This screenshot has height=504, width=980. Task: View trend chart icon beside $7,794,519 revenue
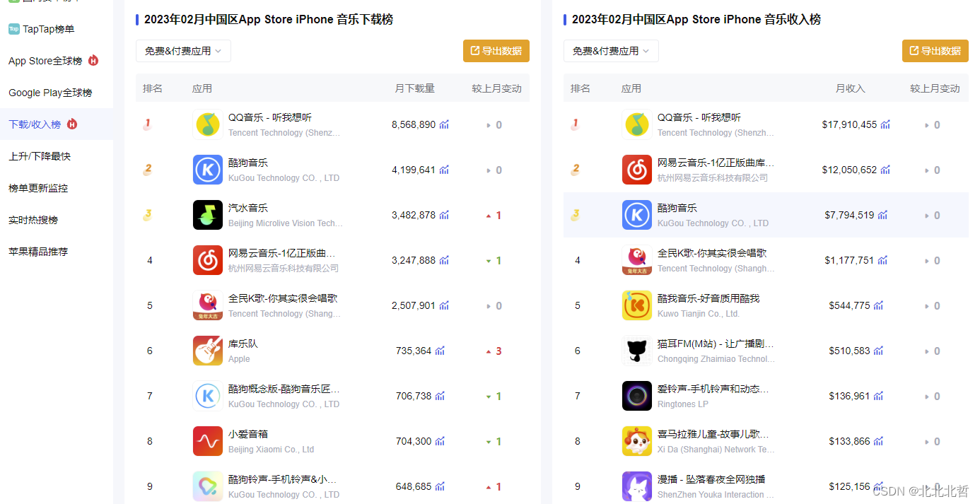click(882, 215)
